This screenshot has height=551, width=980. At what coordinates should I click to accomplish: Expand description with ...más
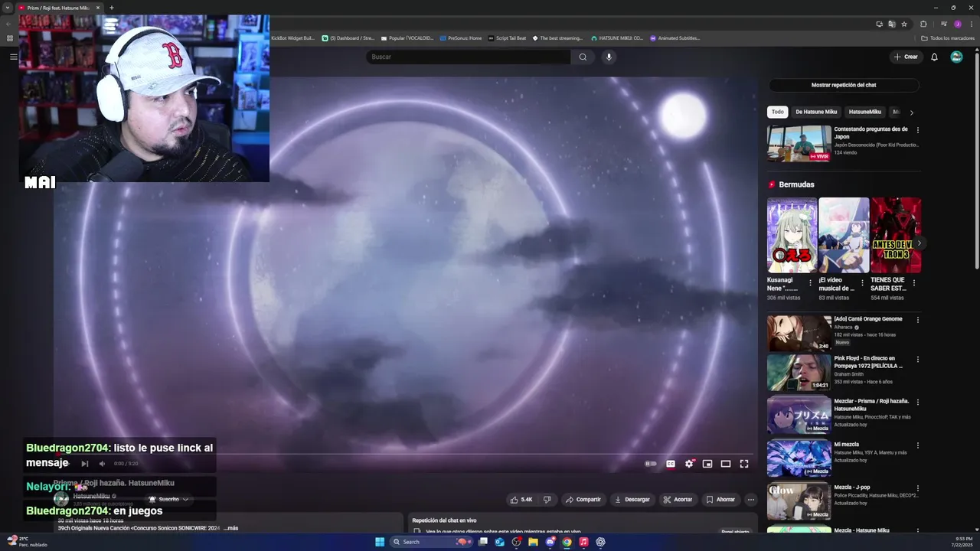(x=230, y=528)
